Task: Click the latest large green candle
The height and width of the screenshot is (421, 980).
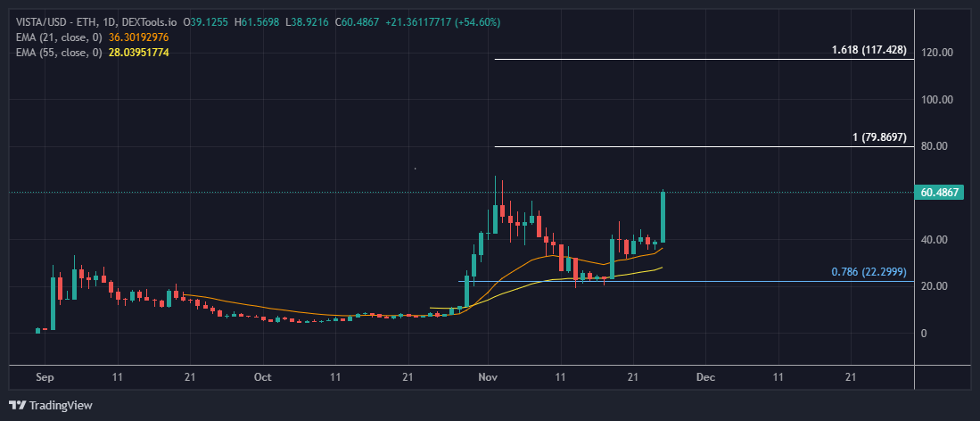Action: (x=663, y=217)
